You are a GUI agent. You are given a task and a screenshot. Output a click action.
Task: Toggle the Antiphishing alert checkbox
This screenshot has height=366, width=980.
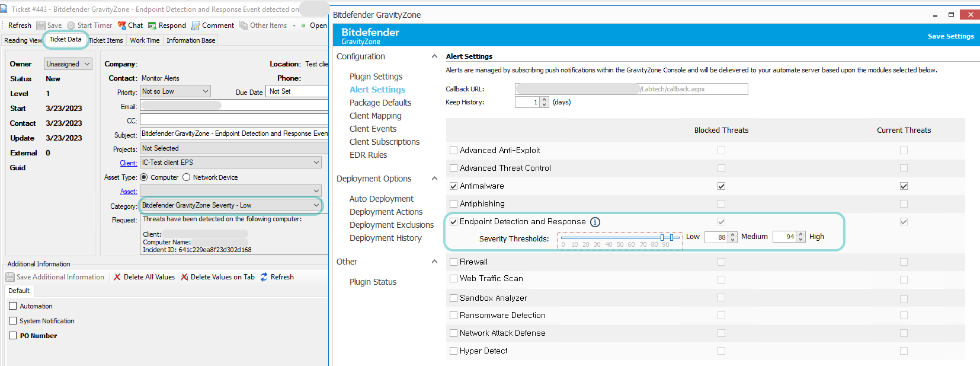click(x=453, y=204)
